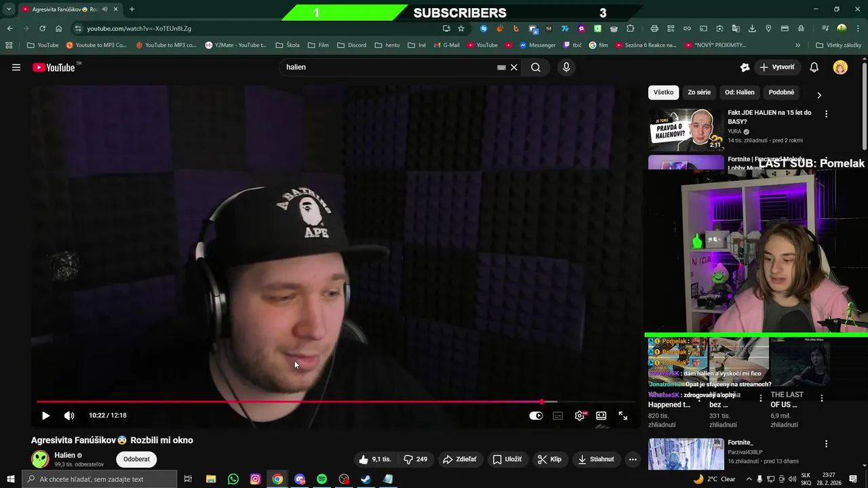
Task: Open Steam from taskbar
Action: click(366, 479)
